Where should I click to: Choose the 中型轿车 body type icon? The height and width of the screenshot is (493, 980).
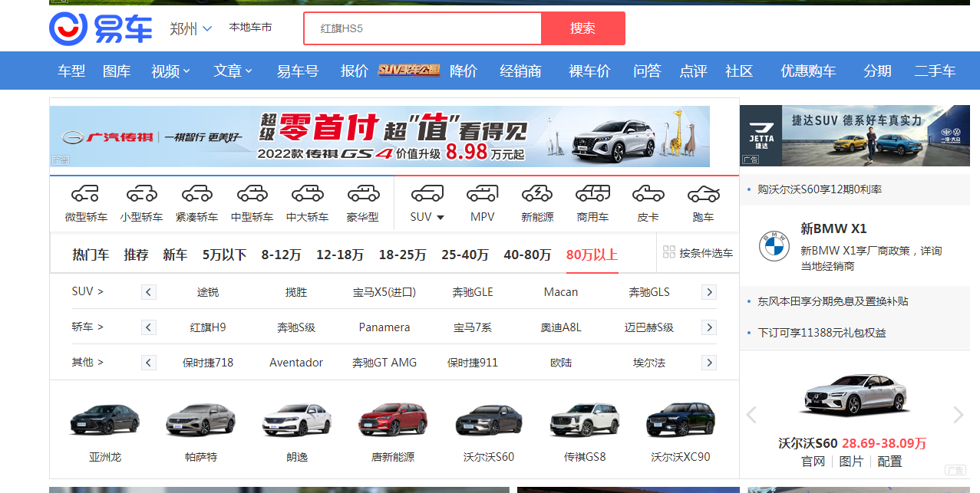click(252, 193)
